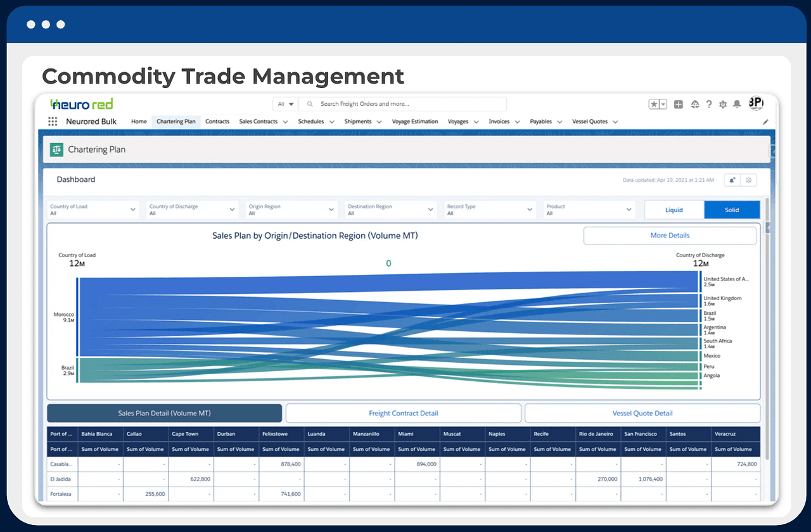
Task: Click the global add (+) icon
Action: [678, 104]
